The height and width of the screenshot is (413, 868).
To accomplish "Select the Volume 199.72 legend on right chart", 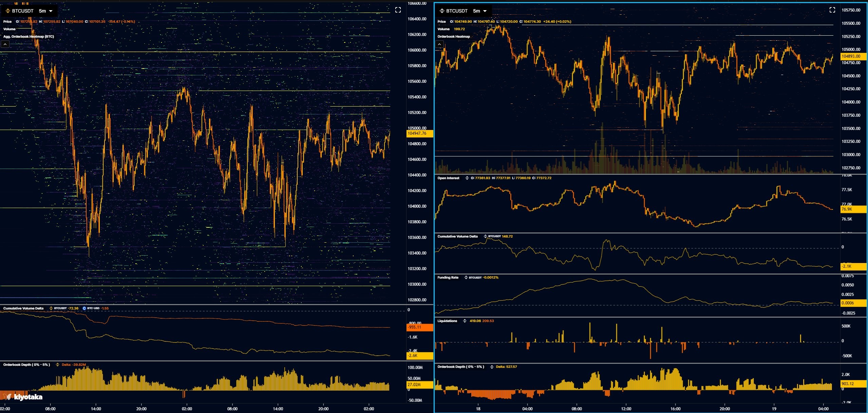I will click(451, 29).
